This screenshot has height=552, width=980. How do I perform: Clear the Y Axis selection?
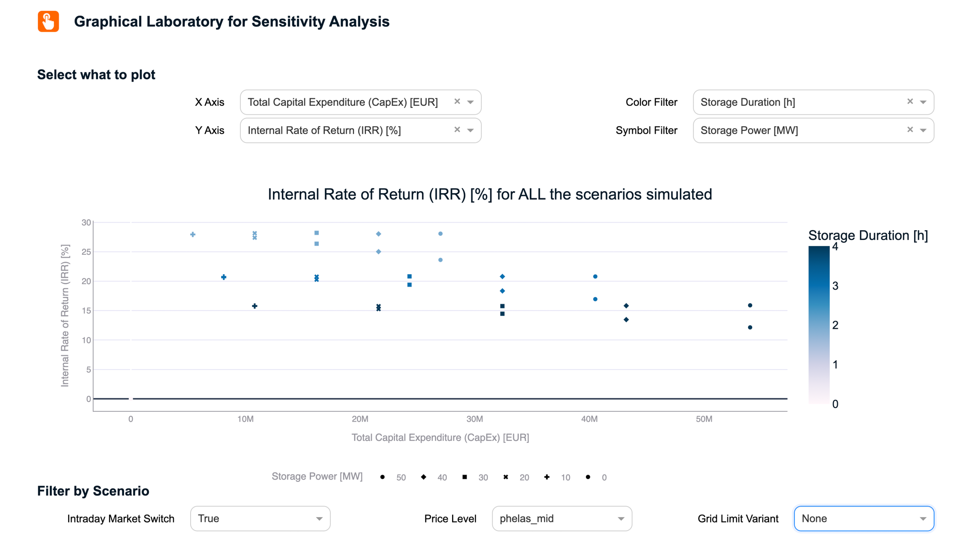click(457, 130)
